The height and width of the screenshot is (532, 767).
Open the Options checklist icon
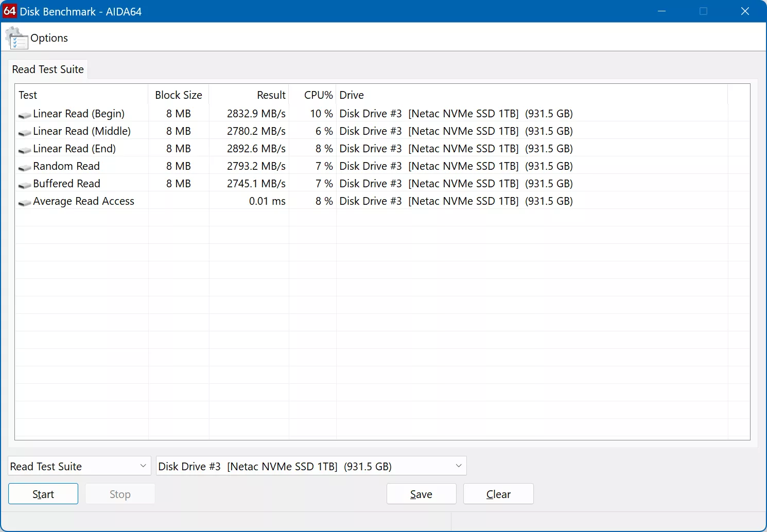tap(16, 39)
